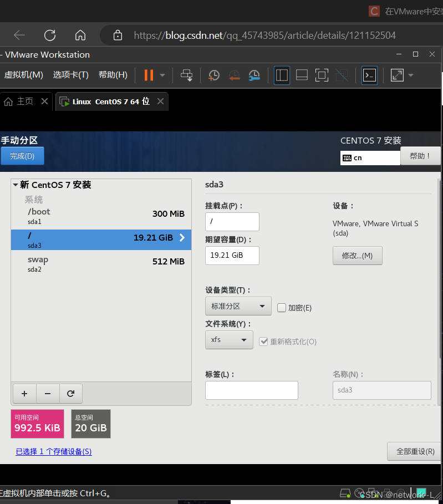Go to browser home page
Viewport: 443px width, 504px height.
tap(80, 35)
